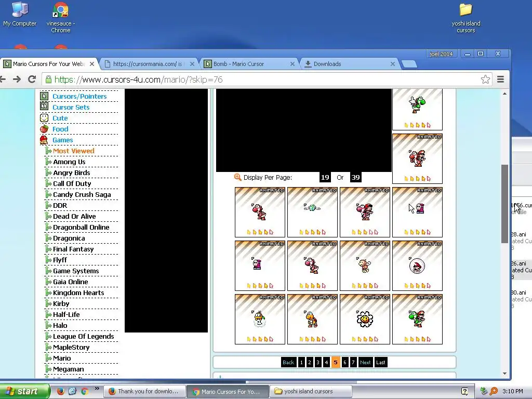Click the help tray icon

tap(464, 391)
